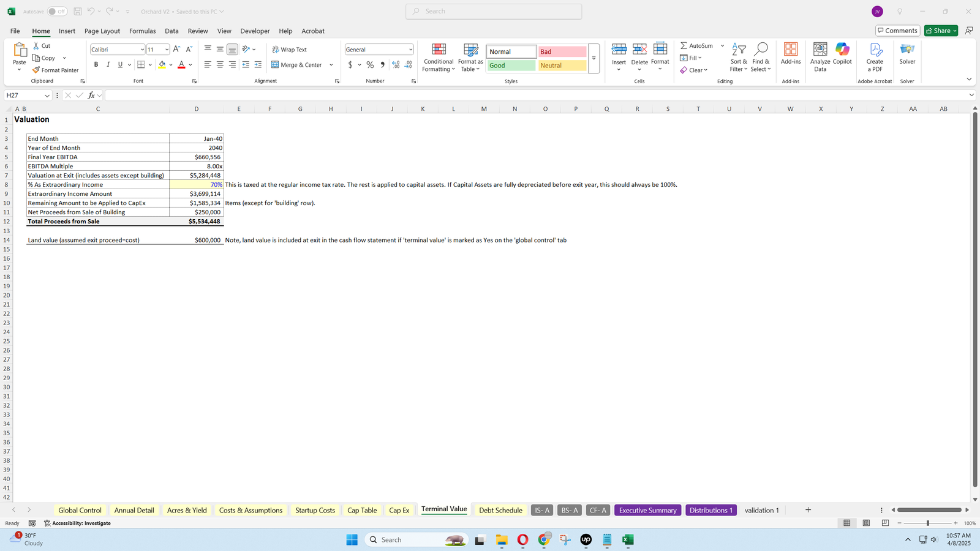Expand the Name Box dropdown arrow
Viewport: 980px width, 551px height.
(x=47, y=96)
